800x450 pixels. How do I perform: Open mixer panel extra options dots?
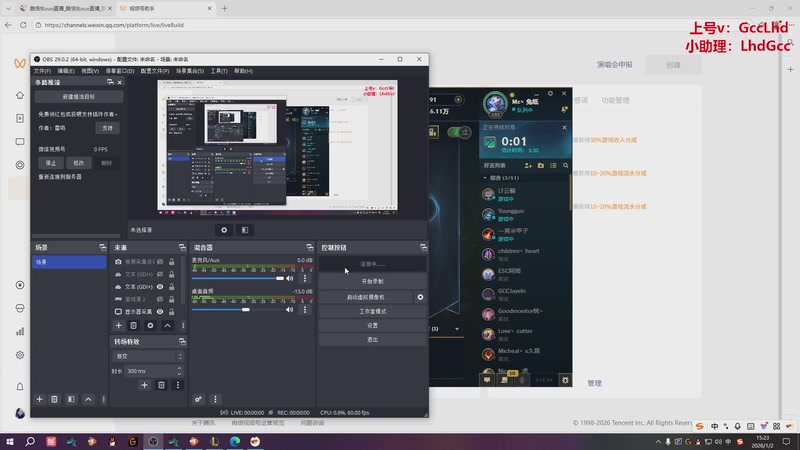(x=215, y=399)
